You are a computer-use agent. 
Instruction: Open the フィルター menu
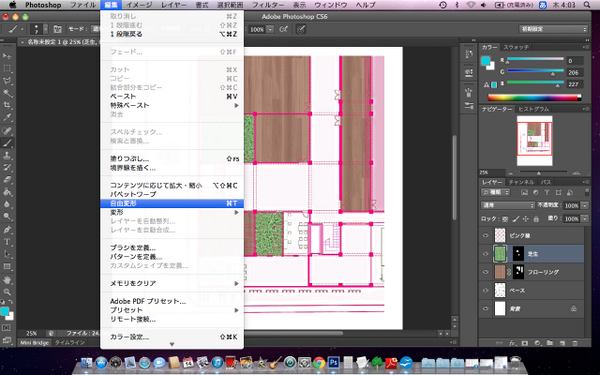point(268,5)
